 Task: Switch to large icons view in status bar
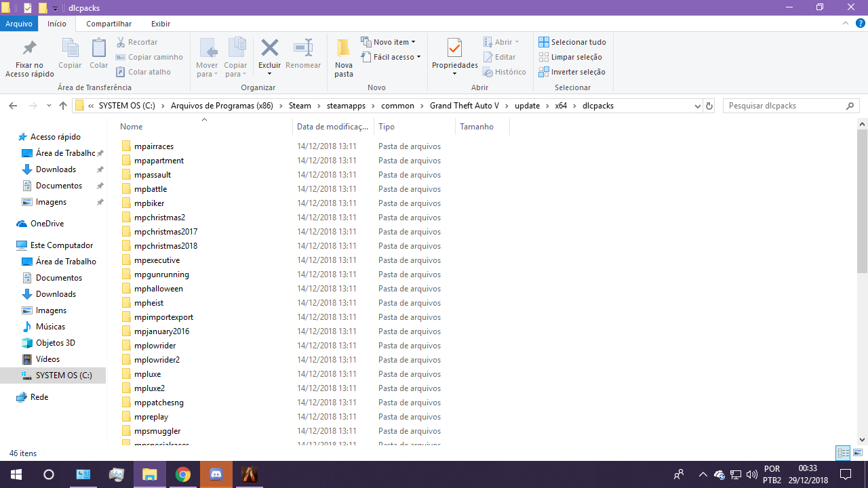[x=858, y=453]
